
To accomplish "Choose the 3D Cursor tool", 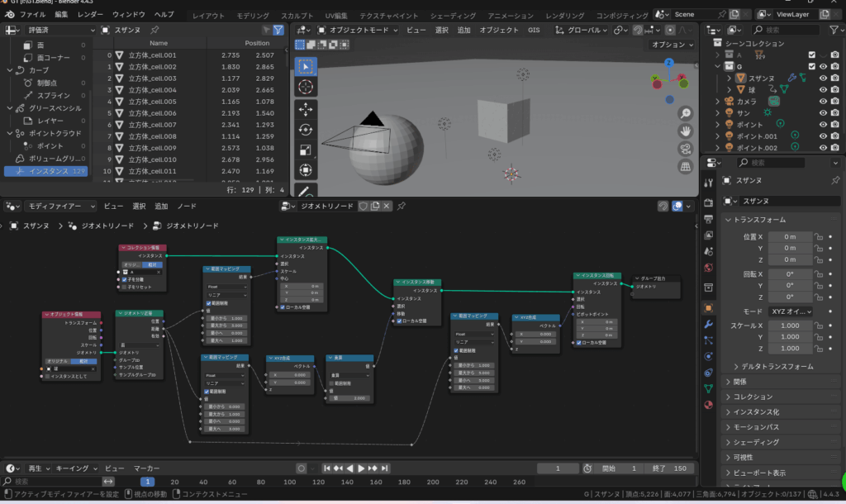I will point(306,86).
